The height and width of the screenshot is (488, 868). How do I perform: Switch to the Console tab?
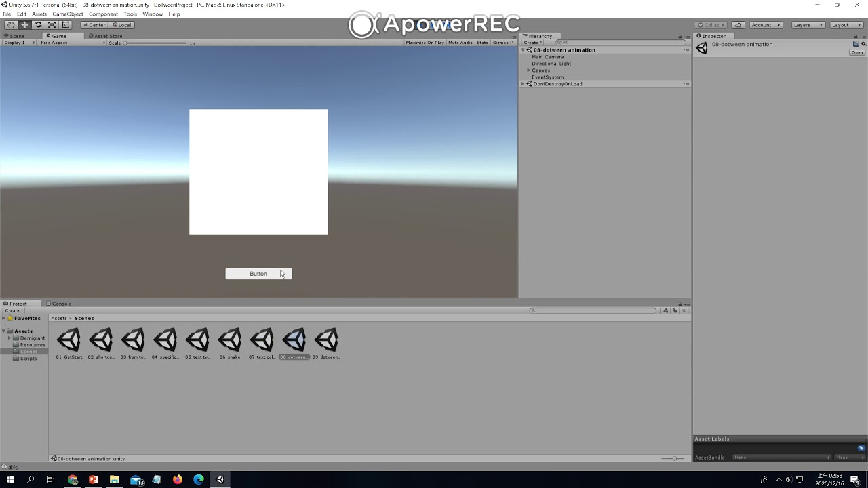59,304
